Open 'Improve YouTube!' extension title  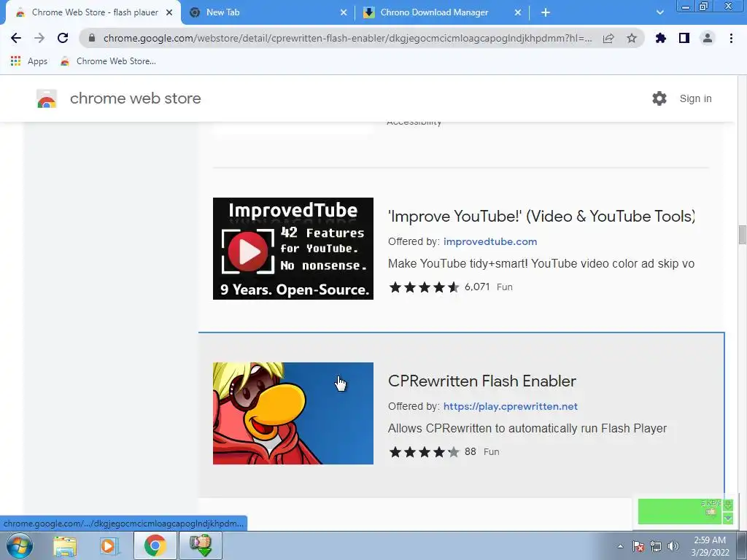(541, 217)
